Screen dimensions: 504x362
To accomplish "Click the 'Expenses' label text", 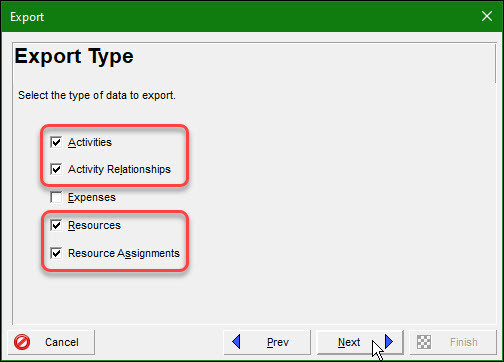I will (92, 197).
